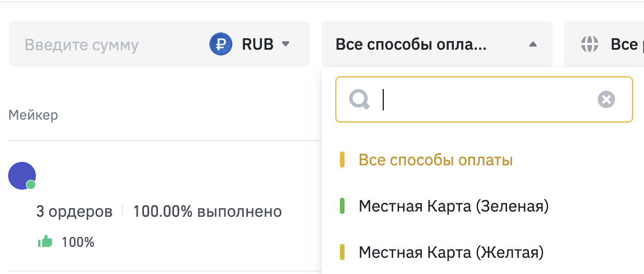This screenshot has height=274, width=644.
Task: Click the green online status dot
Action: click(31, 185)
